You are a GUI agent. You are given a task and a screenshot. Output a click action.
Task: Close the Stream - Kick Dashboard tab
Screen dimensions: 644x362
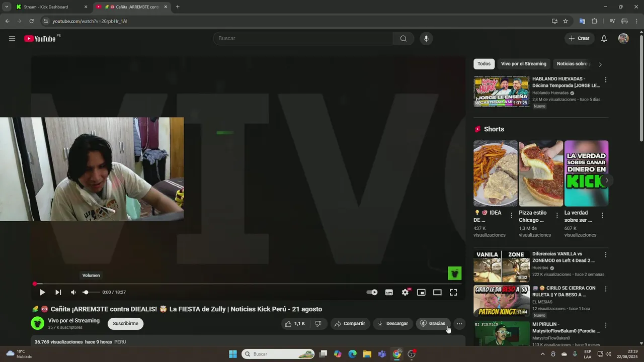86,7
